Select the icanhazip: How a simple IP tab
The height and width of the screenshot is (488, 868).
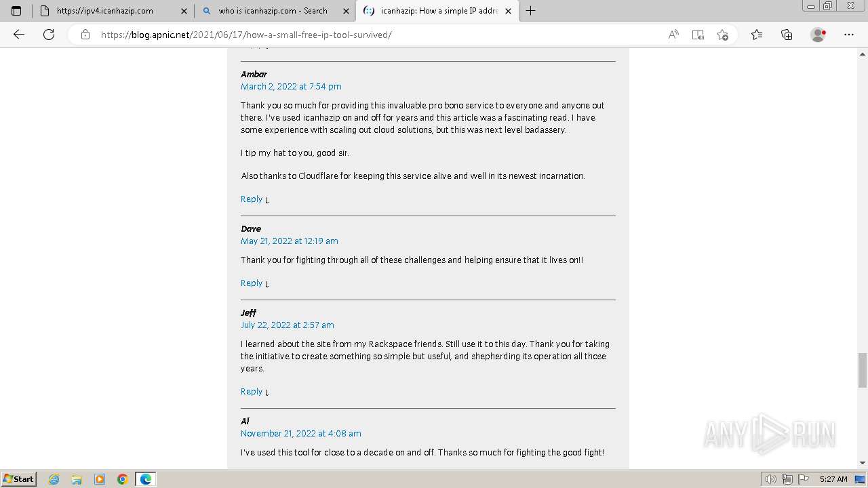pyautogui.click(x=437, y=11)
